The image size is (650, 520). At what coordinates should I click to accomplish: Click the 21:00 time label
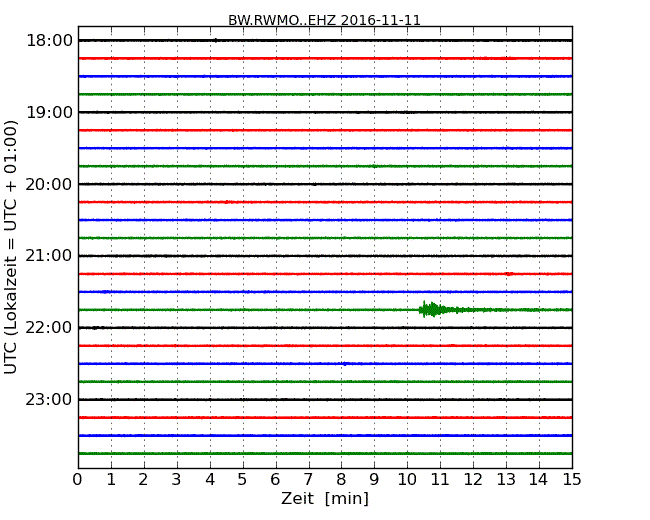49,256
